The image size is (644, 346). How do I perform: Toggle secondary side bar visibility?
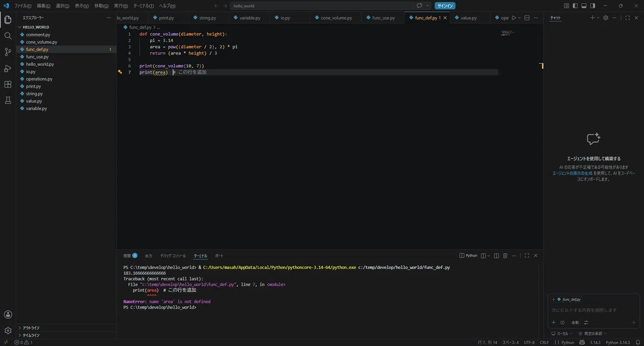tap(592, 6)
